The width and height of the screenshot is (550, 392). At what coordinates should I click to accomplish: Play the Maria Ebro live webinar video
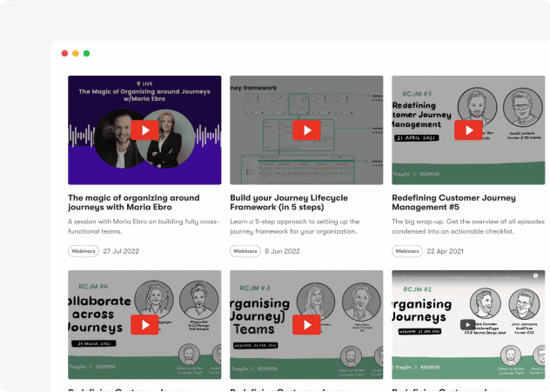144,130
